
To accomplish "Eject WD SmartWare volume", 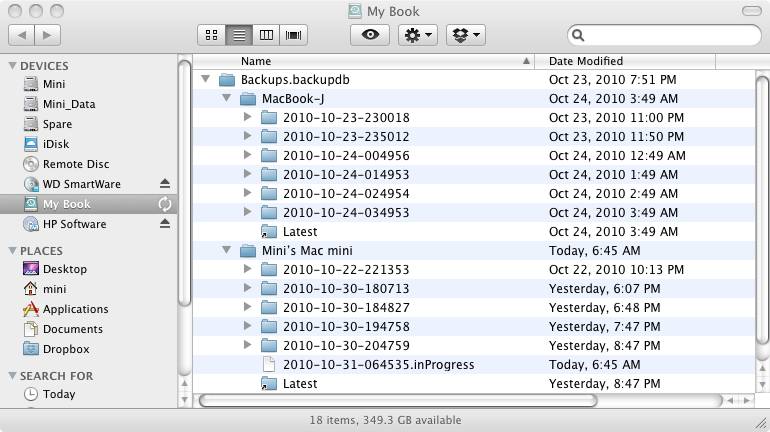I will [165, 184].
